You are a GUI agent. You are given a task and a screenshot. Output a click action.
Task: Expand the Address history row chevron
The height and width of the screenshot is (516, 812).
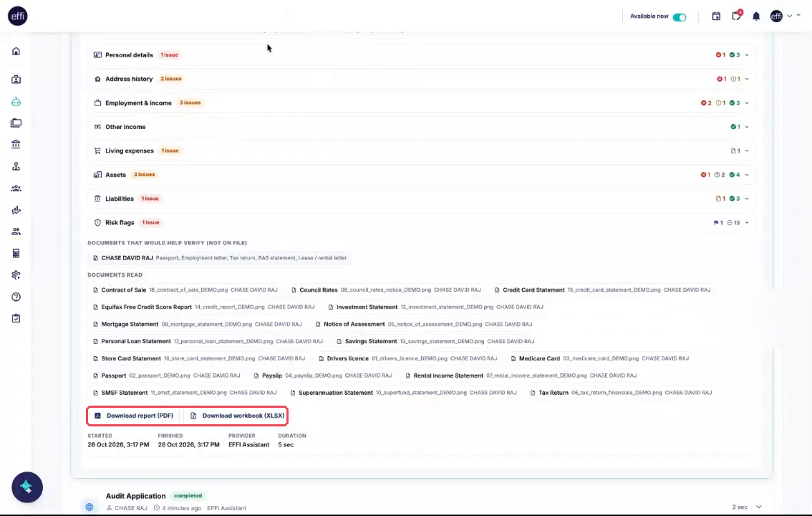click(x=747, y=80)
